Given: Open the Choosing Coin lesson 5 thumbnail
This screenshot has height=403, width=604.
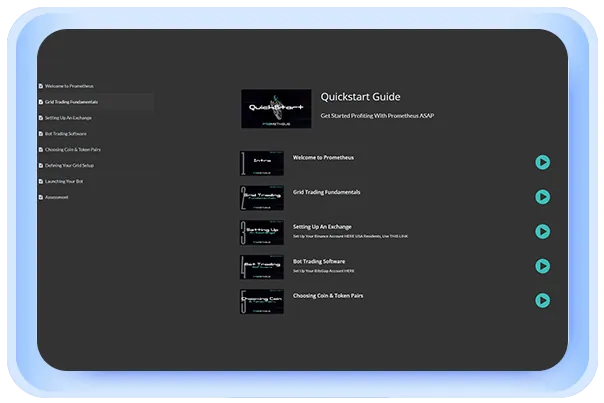Looking at the screenshot, I should [262, 302].
